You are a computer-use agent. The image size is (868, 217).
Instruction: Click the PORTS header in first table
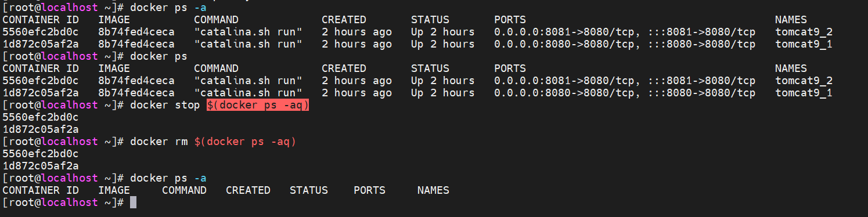tap(510, 20)
